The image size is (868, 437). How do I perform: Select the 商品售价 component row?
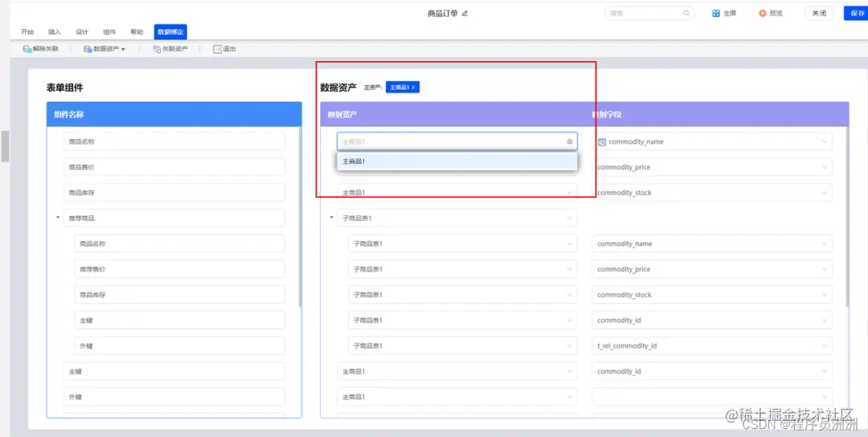click(x=174, y=167)
